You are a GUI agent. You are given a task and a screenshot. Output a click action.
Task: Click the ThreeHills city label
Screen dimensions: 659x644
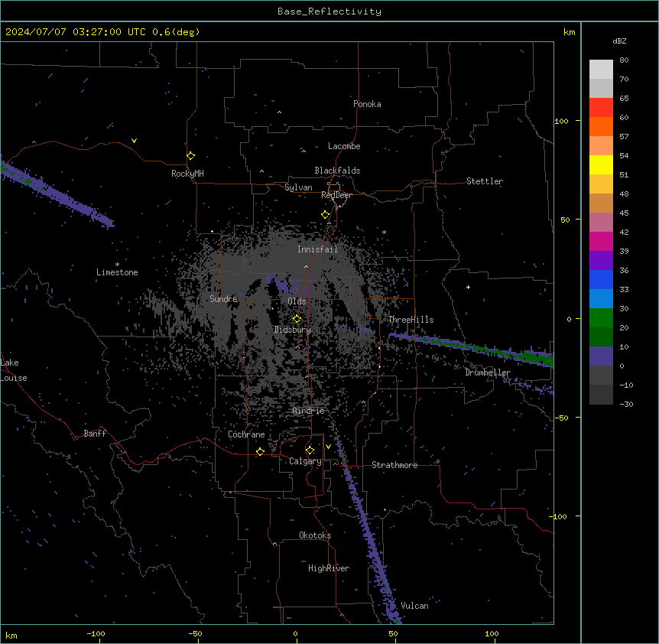click(411, 320)
